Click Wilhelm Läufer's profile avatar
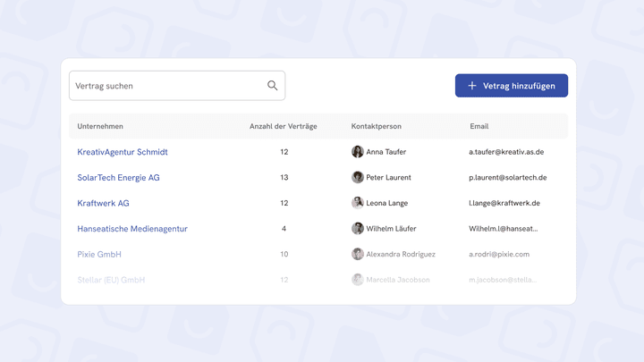Screen dimensions: 644x362 (x=357, y=228)
